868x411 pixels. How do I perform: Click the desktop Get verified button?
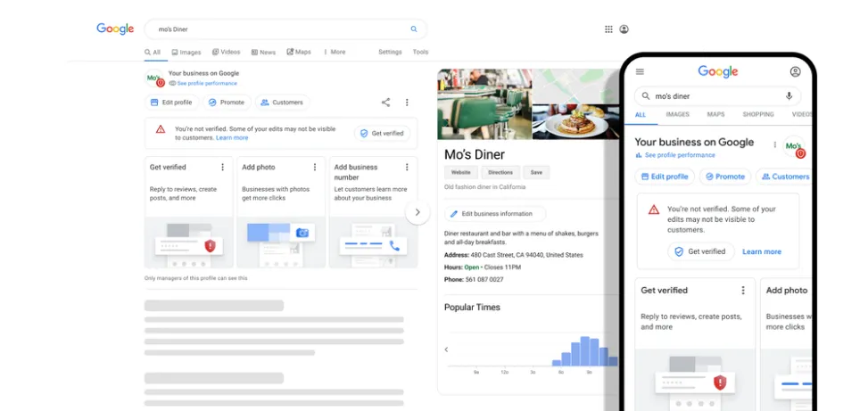pyautogui.click(x=381, y=133)
